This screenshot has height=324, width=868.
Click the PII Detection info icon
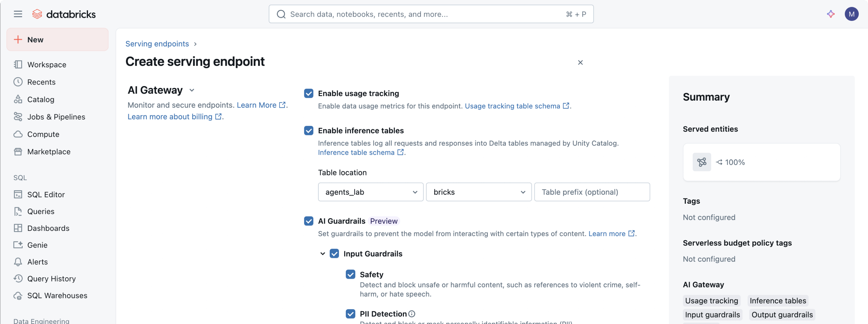pos(412,314)
